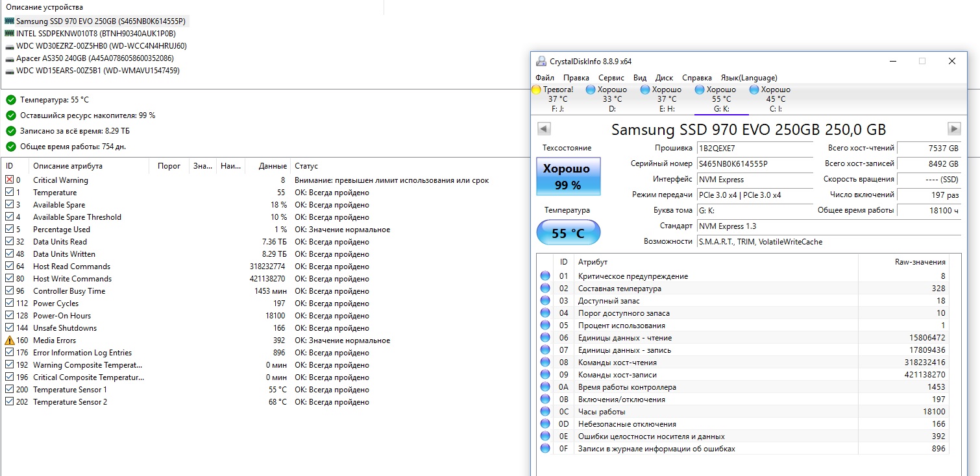The height and width of the screenshot is (476, 980).
Task: Click the blue orb for Небезопасные отключения
Action: coord(545,424)
